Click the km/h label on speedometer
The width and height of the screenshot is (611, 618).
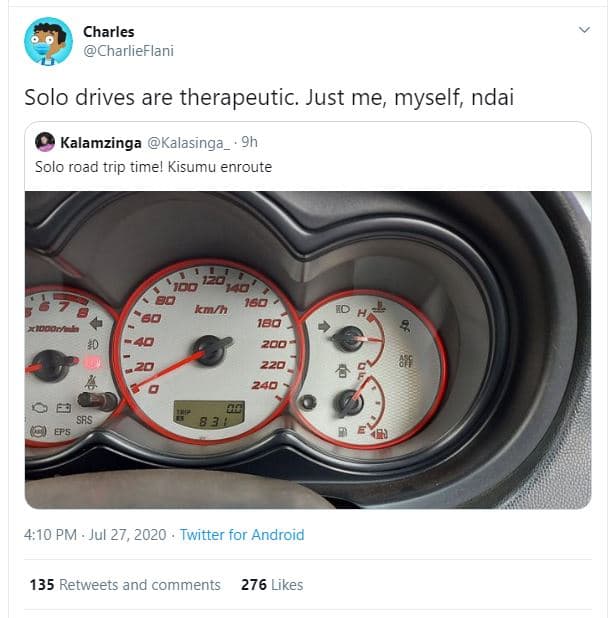tap(211, 310)
